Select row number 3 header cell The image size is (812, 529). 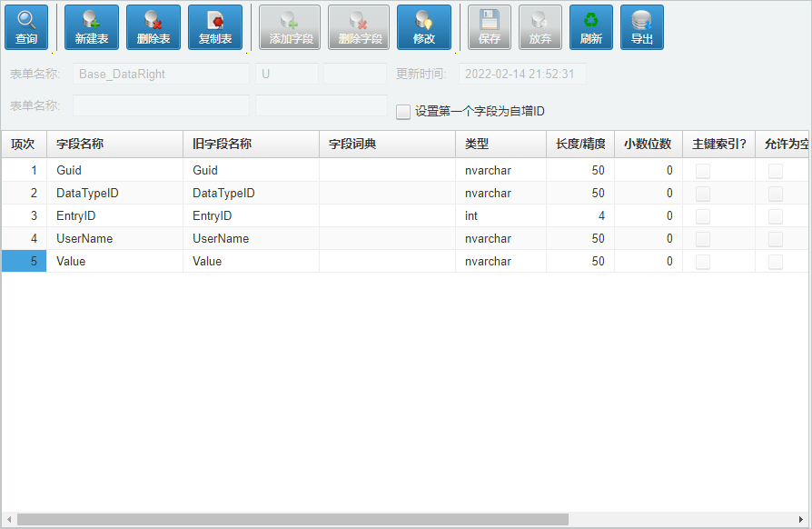(24, 215)
